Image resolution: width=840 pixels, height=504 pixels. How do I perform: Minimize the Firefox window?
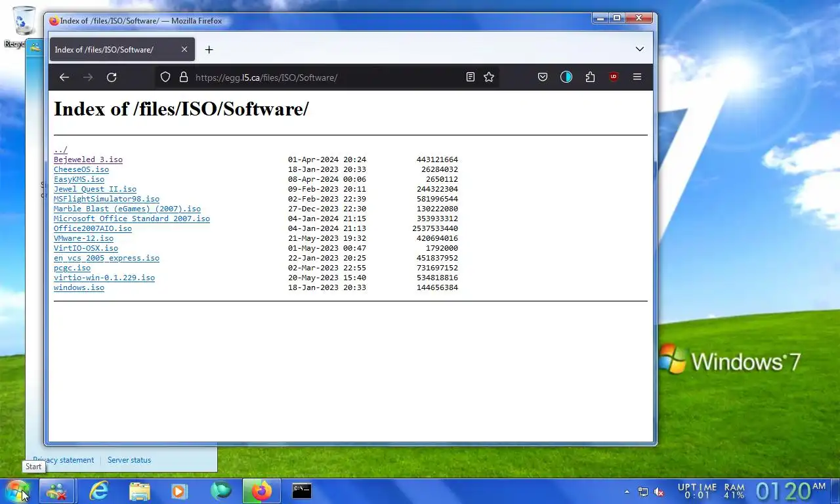[x=600, y=18]
